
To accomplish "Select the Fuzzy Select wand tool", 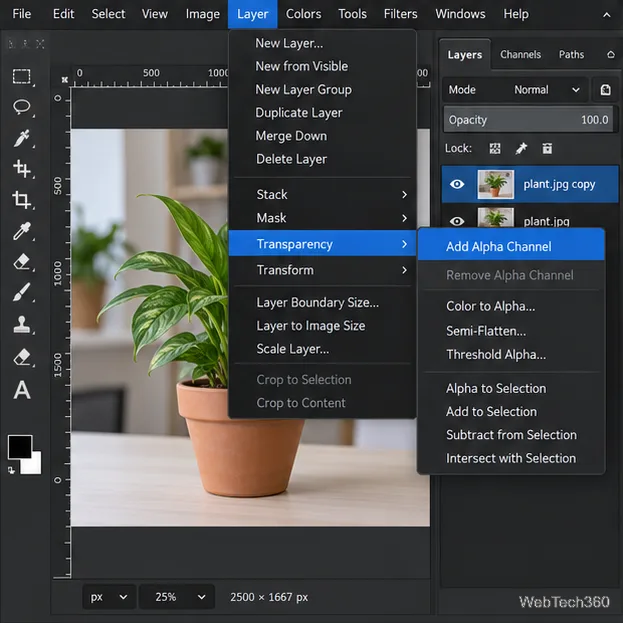I will click(x=21, y=138).
